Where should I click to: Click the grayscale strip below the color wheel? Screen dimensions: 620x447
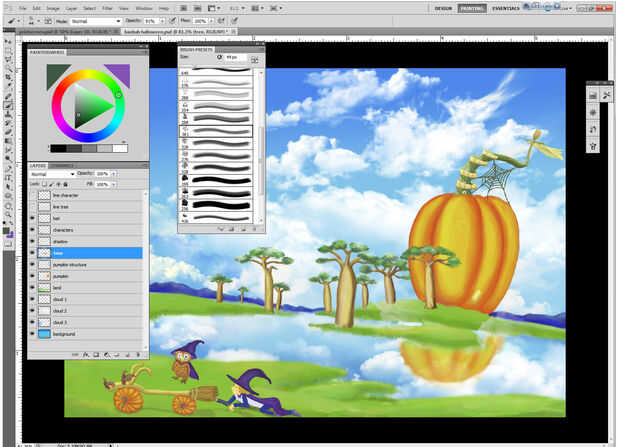(89, 148)
